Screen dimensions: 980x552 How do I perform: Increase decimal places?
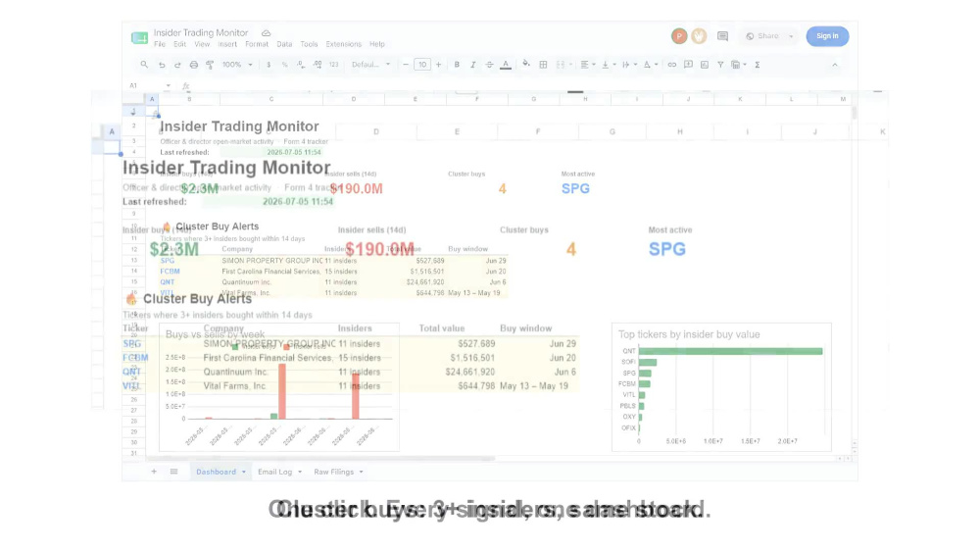point(318,65)
